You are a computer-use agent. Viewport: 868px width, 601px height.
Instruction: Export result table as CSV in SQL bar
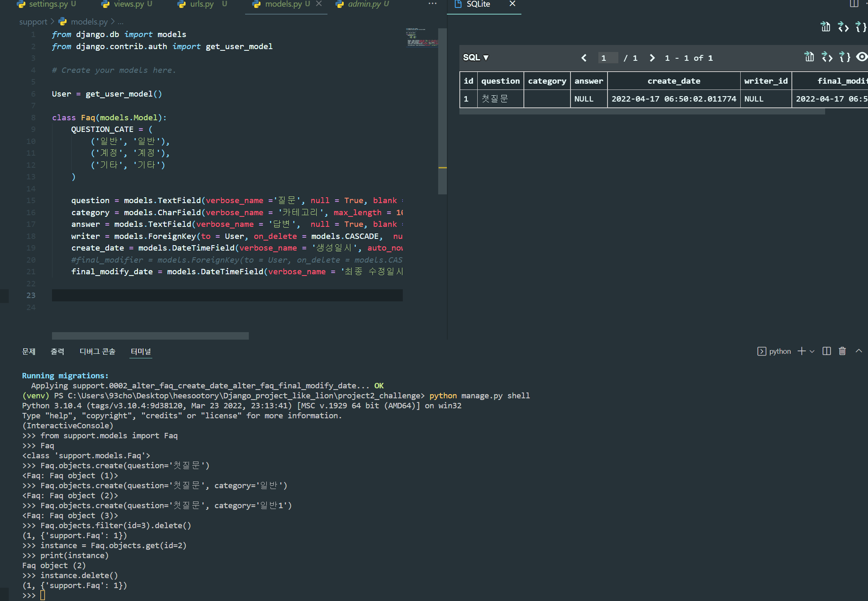(x=809, y=57)
